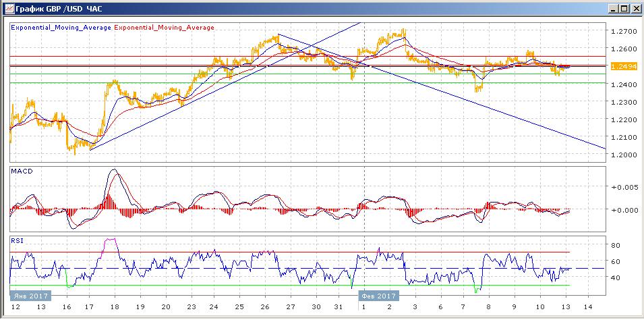Click date 18 on the time axis
The image size is (644, 320).
114,307
